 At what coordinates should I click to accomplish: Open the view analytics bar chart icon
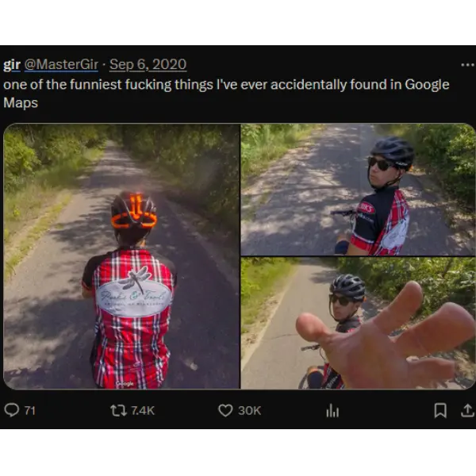click(x=332, y=410)
